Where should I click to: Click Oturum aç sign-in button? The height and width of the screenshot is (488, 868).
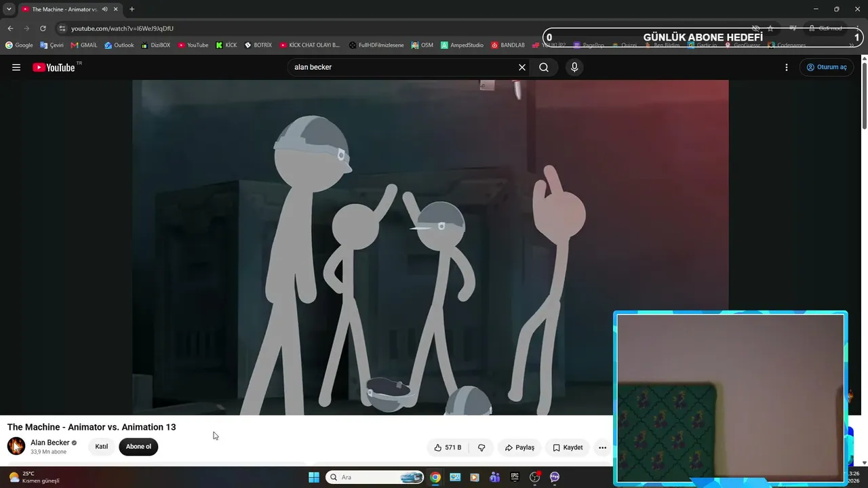tap(827, 67)
